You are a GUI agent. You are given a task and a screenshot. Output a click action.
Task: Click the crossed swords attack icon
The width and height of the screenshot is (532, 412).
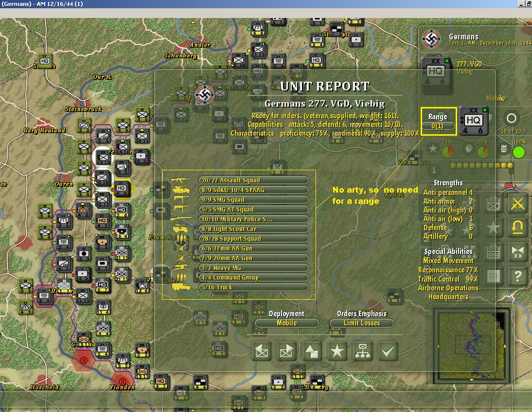(x=518, y=204)
